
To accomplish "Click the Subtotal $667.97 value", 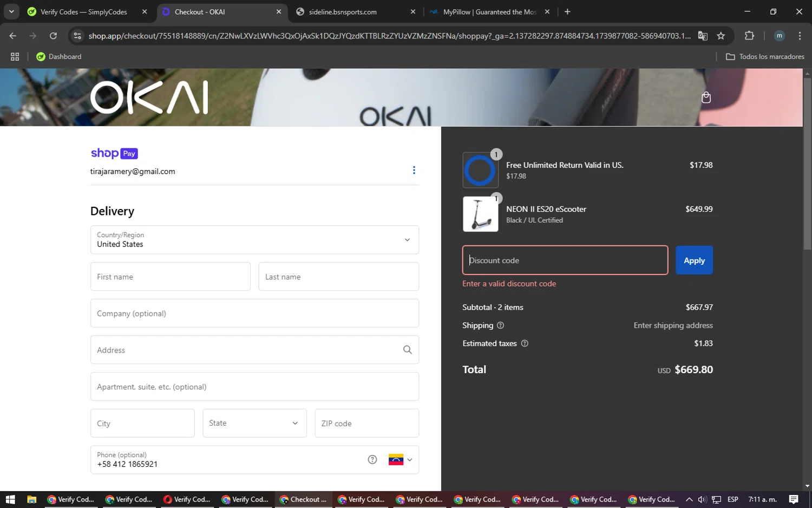I will 699,307.
